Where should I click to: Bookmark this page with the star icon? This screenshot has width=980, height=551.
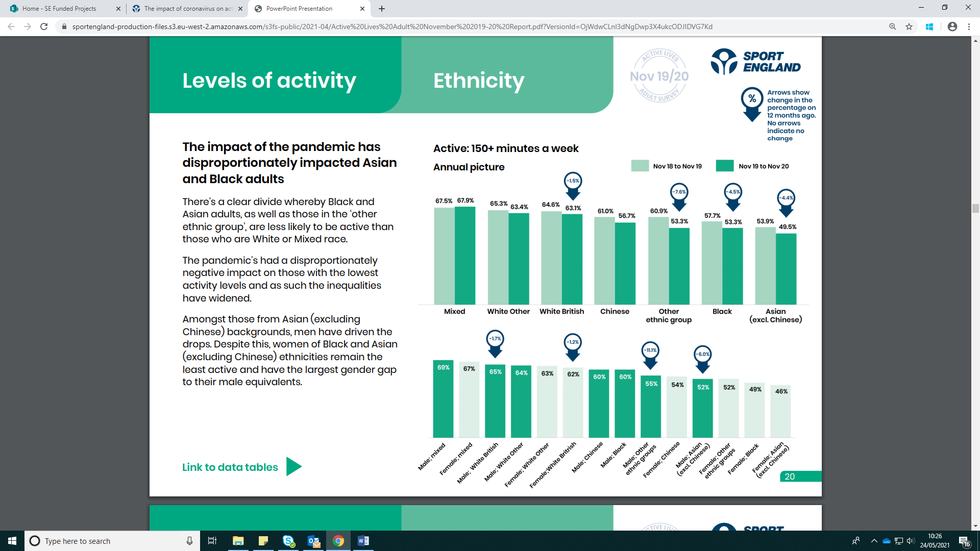tap(909, 27)
